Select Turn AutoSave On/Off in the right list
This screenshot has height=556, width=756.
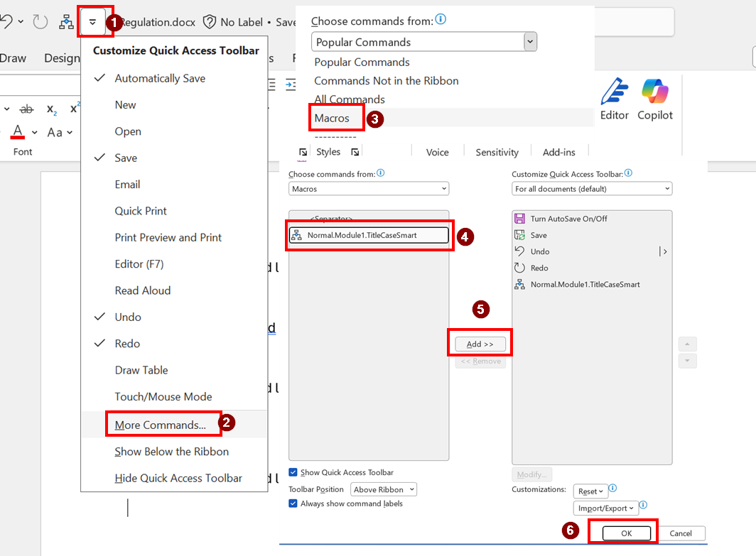[592, 219]
